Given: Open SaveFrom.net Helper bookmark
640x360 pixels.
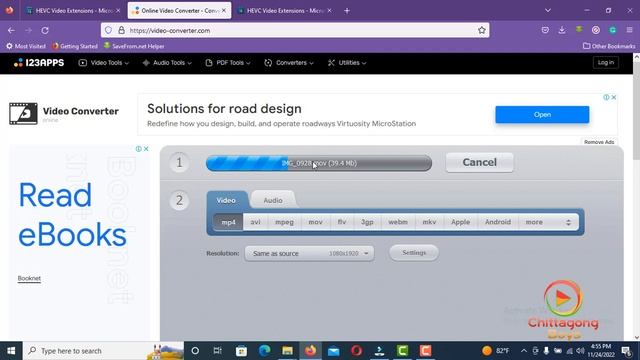Looking at the screenshot, I should (134, 46).
